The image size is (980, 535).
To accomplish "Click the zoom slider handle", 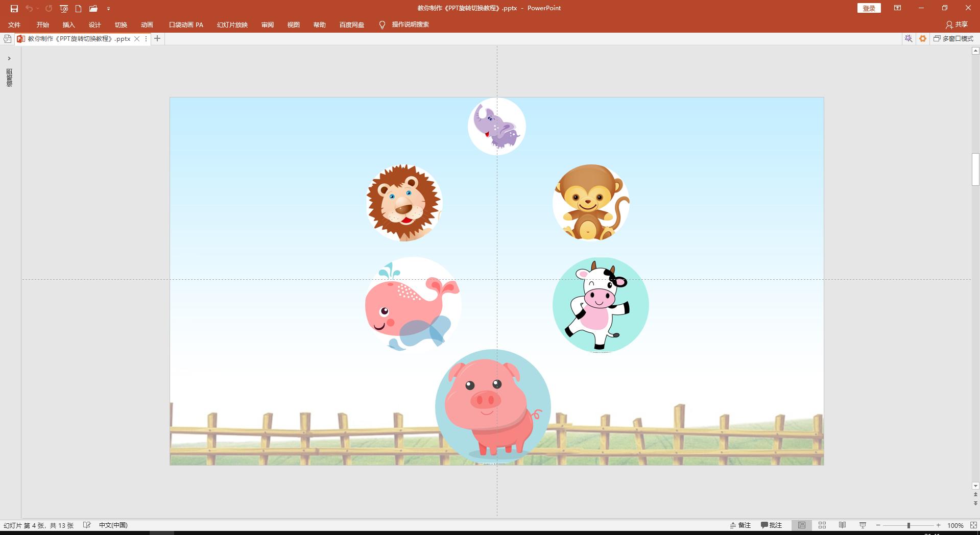I will pyautogui.click(x=909, y=525).
